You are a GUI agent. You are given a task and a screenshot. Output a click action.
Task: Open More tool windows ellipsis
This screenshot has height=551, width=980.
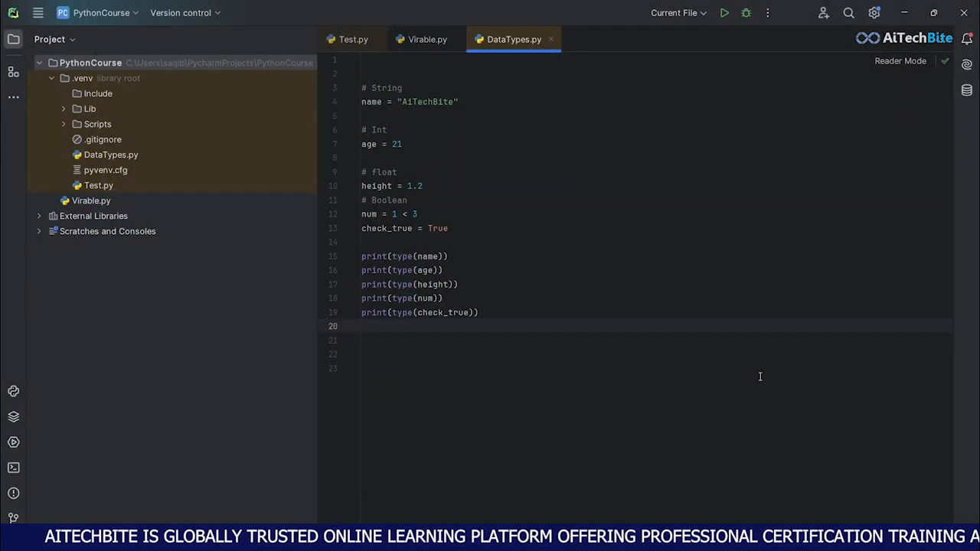[14, 97]
